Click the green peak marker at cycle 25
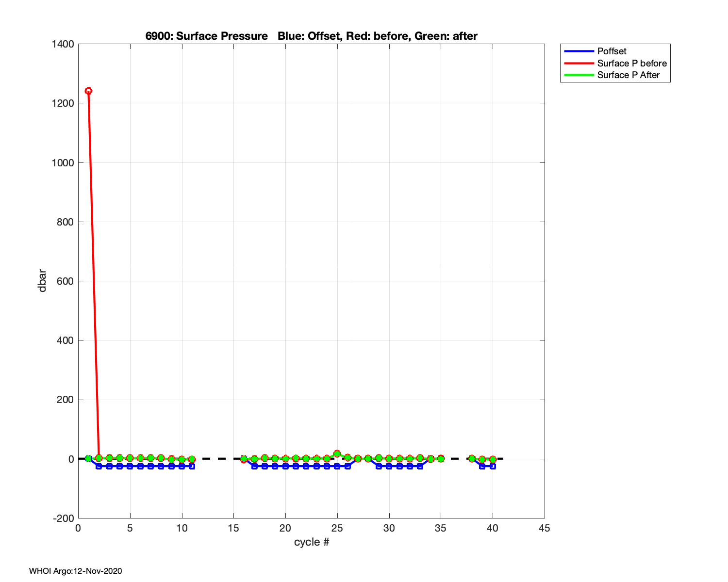This screenshot has width=728, height=582. click(x=337, y=453)
